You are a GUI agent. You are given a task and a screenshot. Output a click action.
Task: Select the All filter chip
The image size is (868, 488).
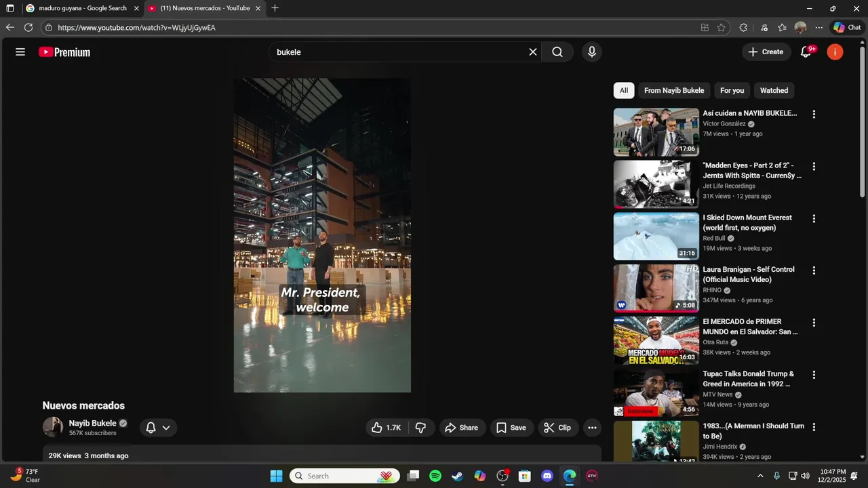pyautogui.click(x=624, y=90)
